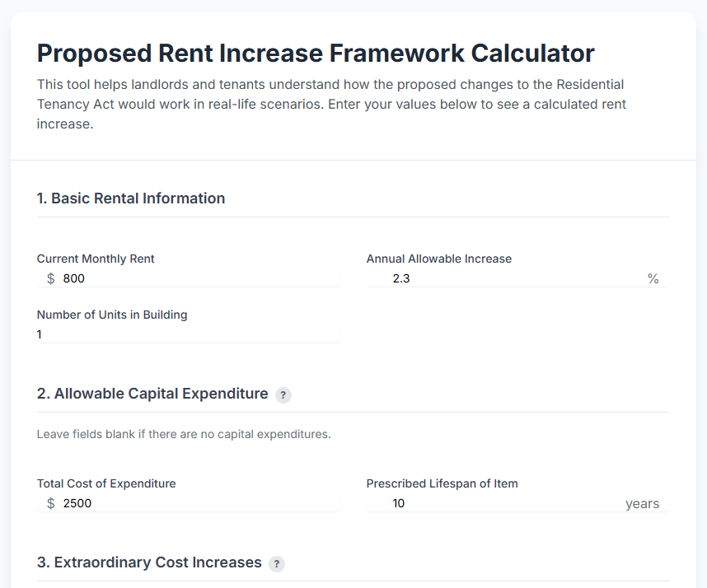Click the value 800 in the rent field
Screen dimensions: 707x588
tap(74, 278)
